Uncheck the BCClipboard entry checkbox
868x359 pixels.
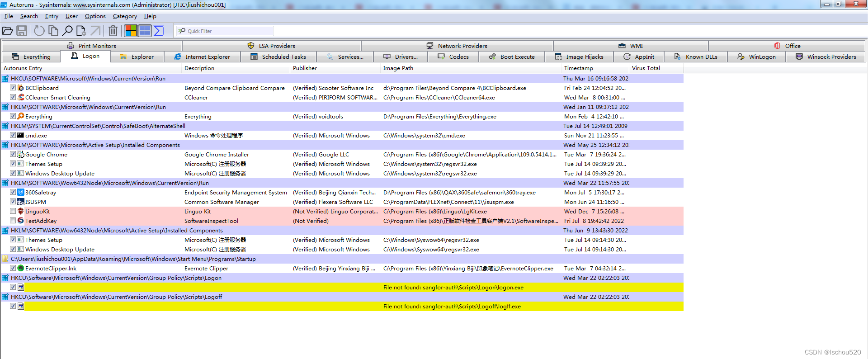point(13,88)
